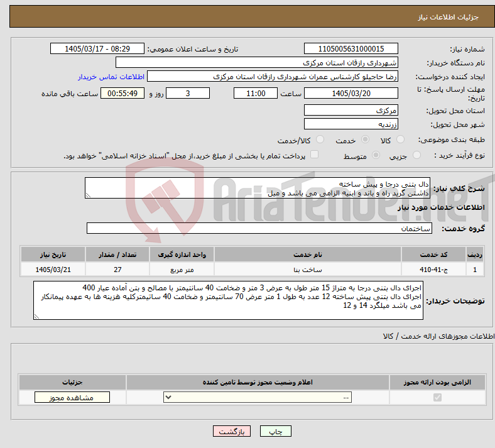
Task: Select the خدمت radio button
Action: [x=365, y=139]
